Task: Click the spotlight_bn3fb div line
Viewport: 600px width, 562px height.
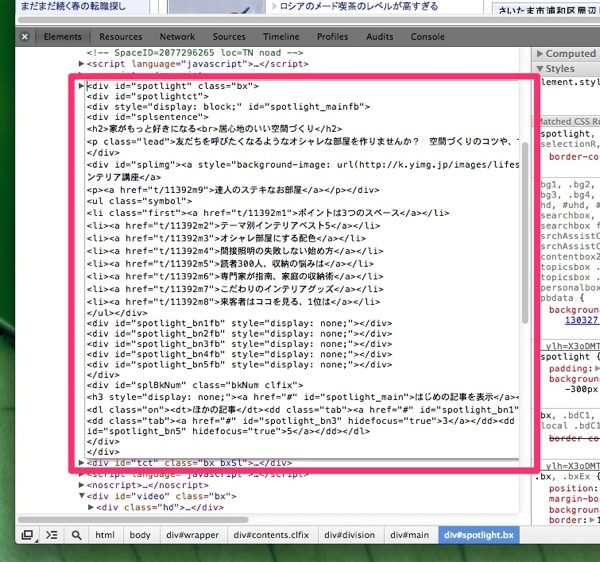Action: 239,344
